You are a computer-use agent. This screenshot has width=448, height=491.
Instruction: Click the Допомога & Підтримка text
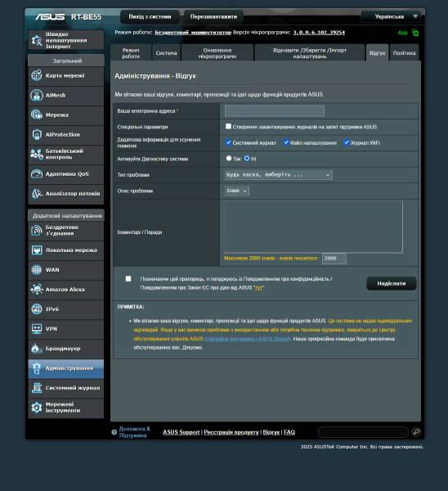(135, 432)
